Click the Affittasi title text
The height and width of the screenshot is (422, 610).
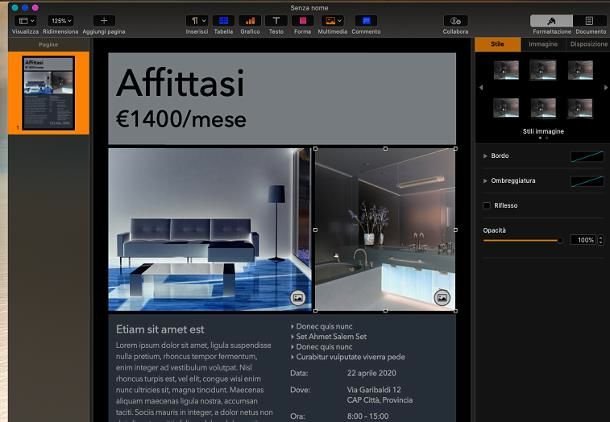180,83
